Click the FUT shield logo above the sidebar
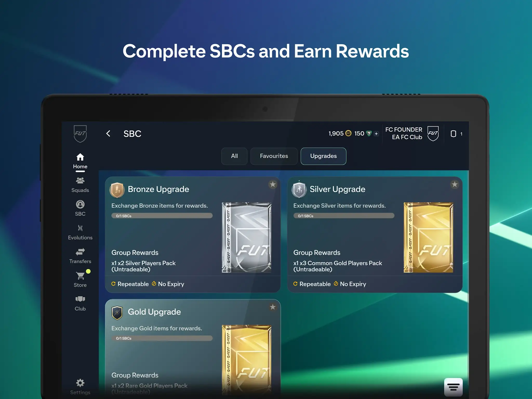 pos(80,134)
